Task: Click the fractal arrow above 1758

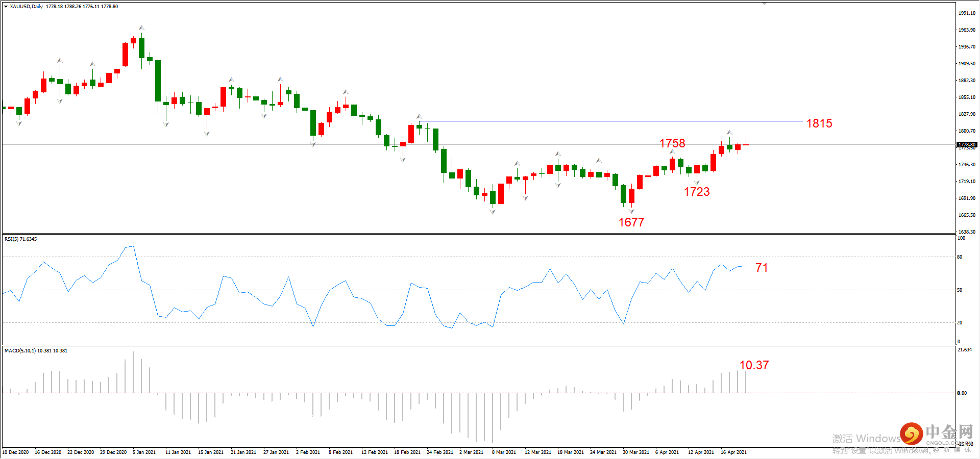Action: point(673,152)
